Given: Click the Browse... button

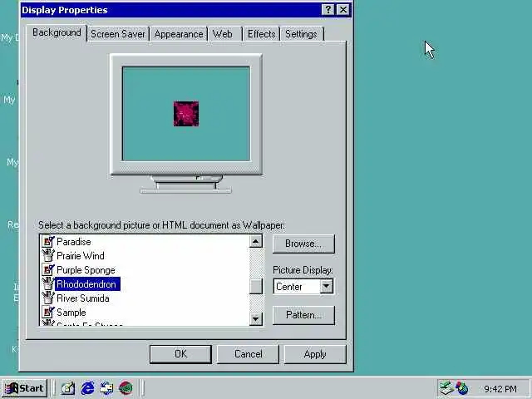Looking at the screenshot, I should coord(303,244).
